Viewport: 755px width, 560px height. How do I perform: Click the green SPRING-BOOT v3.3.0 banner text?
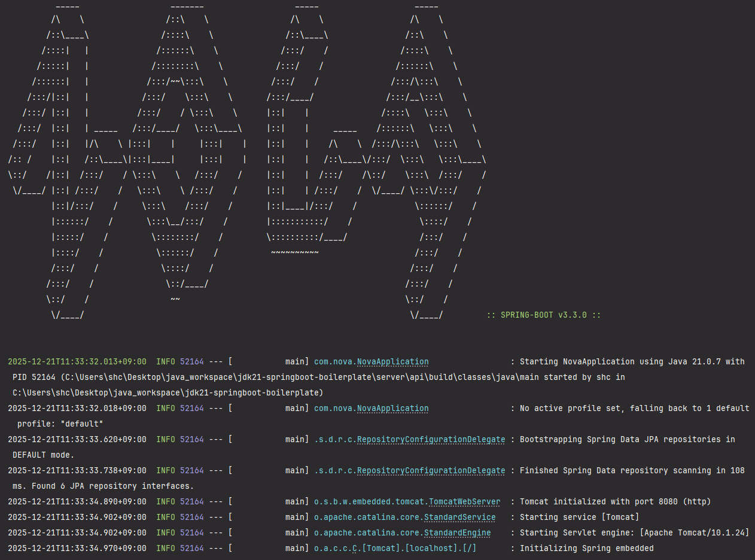pos(543,315)
